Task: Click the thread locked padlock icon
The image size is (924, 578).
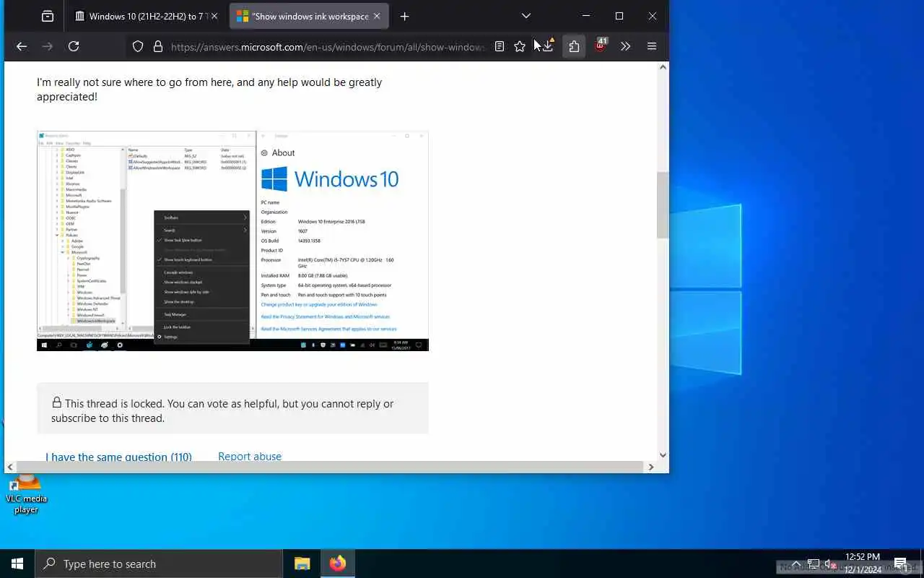Action: point(56,402)
